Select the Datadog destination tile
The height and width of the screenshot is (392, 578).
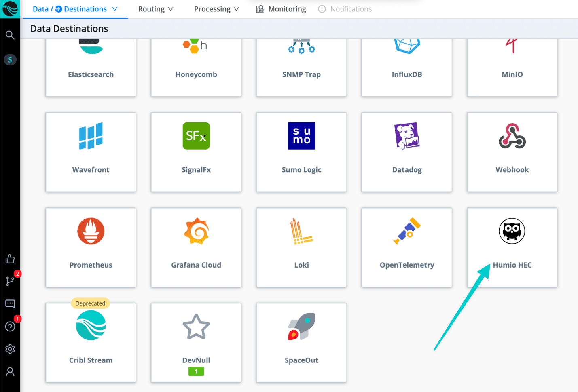(x=407, y=152)
